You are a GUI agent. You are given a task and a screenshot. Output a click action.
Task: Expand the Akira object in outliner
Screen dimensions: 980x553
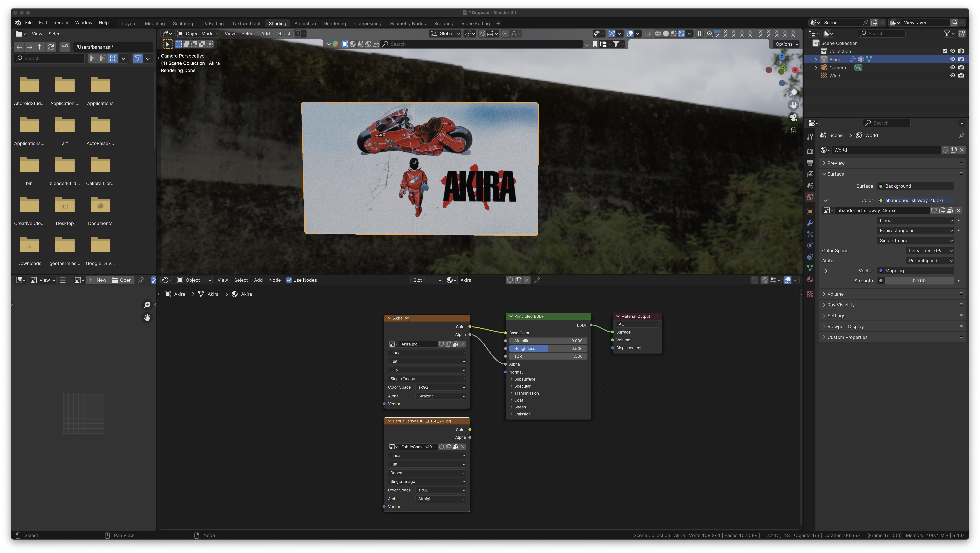[x=816, y=59]
